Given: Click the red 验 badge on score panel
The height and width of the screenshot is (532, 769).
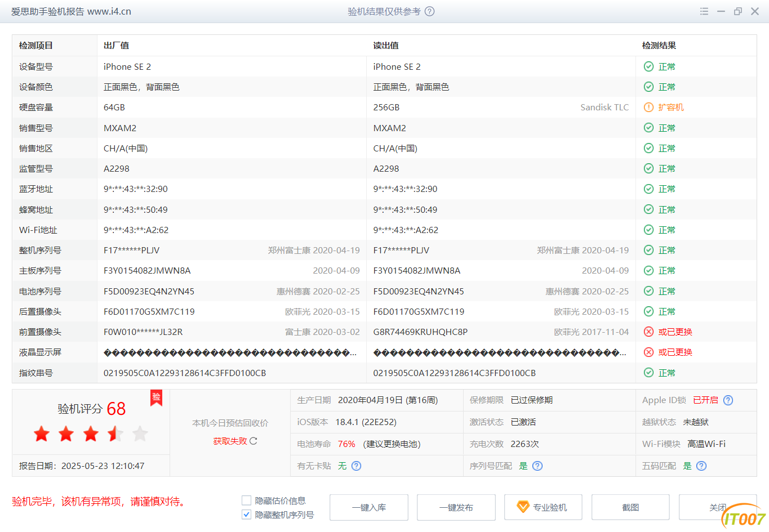Looking at the screenshot, I should coord(156,397).
